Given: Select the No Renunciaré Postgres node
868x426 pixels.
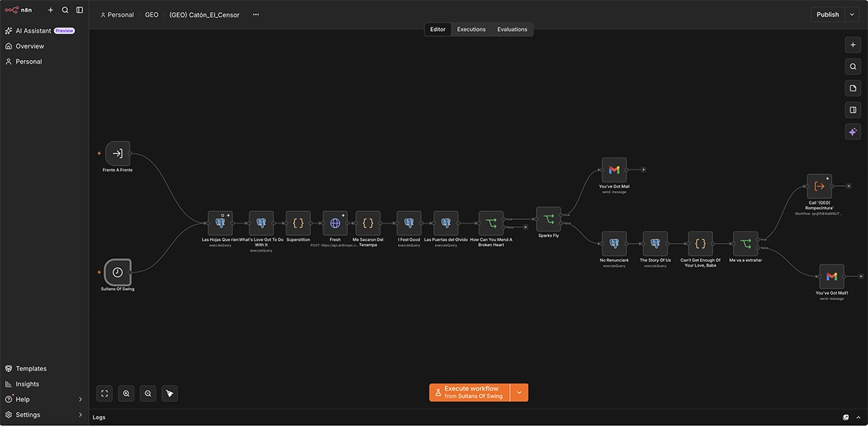Looking at the screenshot, I should (x=614, y=244).
